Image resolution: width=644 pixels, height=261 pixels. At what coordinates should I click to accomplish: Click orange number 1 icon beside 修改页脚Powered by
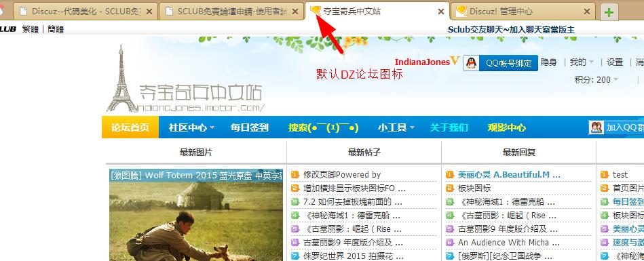[x=295, y=175]
